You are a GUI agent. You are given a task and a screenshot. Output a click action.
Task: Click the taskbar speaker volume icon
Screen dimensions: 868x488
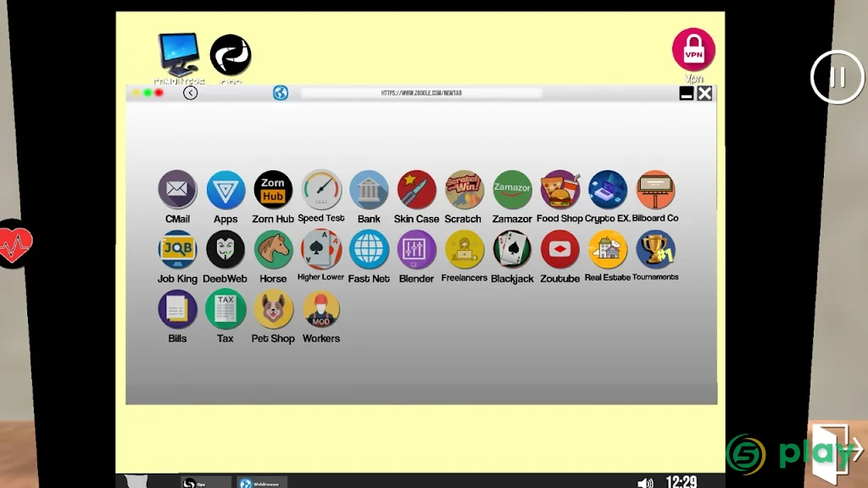pos(645,483)
